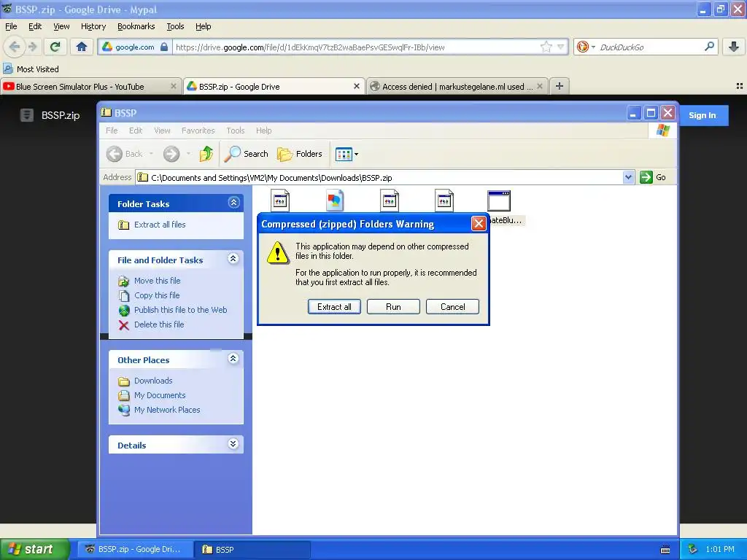747x560 pixels.
Task: Switch to Access denied tab
Action: (457, 87)
